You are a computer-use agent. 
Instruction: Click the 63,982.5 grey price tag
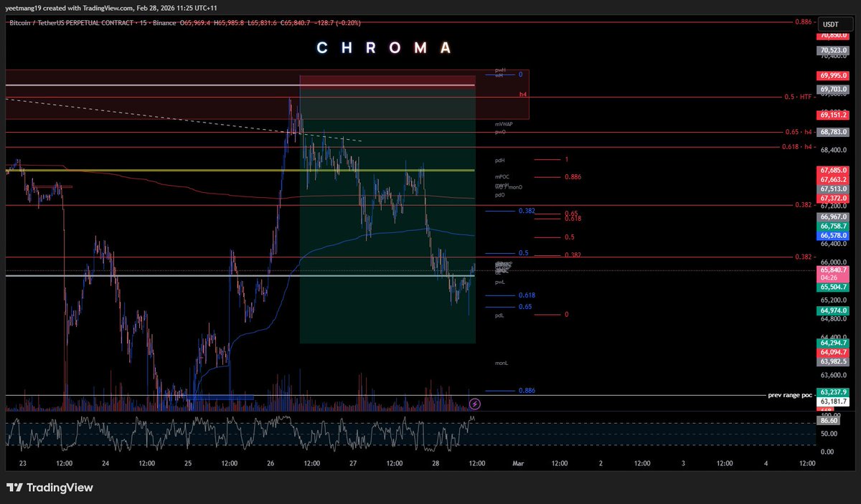(834, 362)
